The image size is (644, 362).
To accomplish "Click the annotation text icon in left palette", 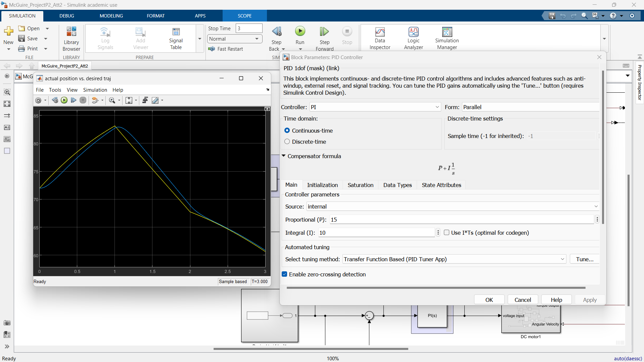I will click(7, 127).
